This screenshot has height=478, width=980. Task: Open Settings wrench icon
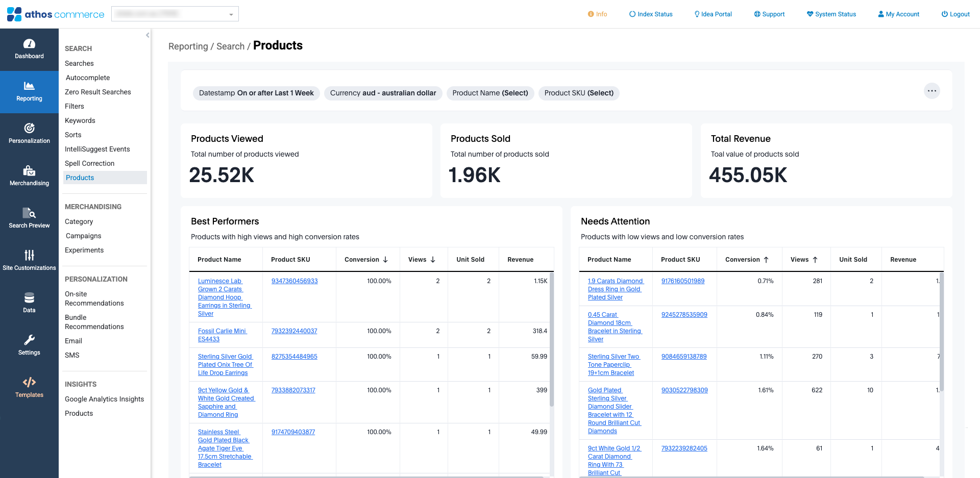[29, 340]
